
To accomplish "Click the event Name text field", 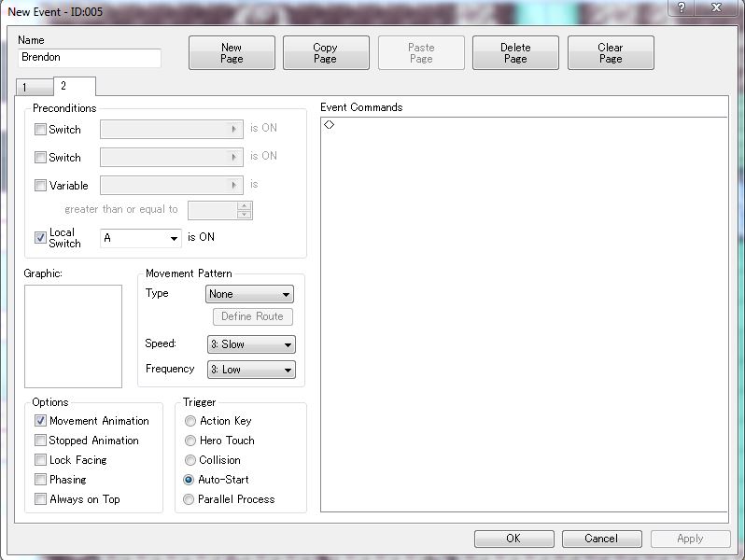I will 90,58.
